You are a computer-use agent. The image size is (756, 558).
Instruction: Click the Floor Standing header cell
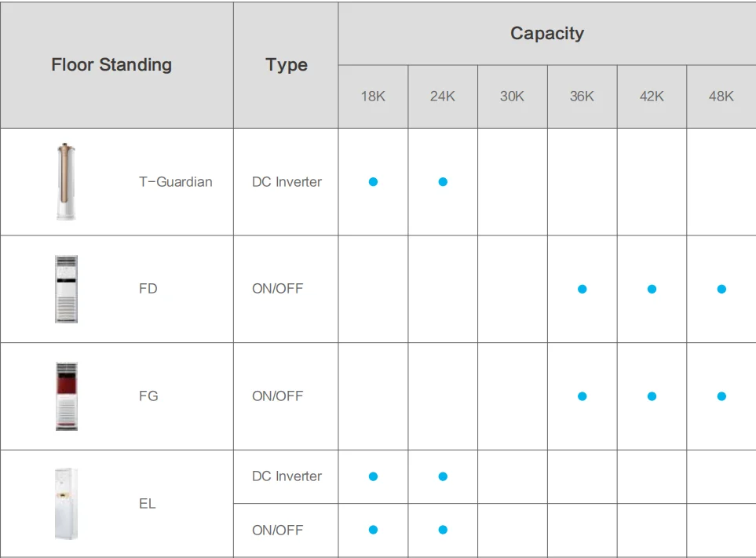(x=111, y=64)
